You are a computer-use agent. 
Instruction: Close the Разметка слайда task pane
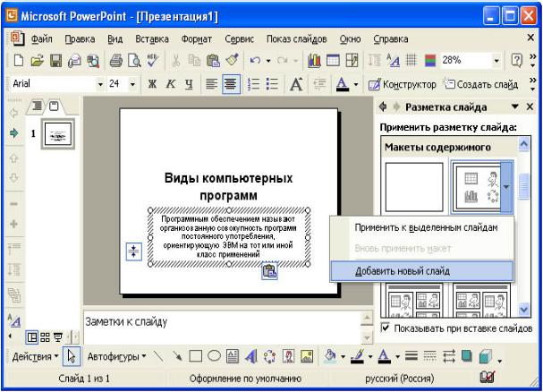click(x=530, y=107)
